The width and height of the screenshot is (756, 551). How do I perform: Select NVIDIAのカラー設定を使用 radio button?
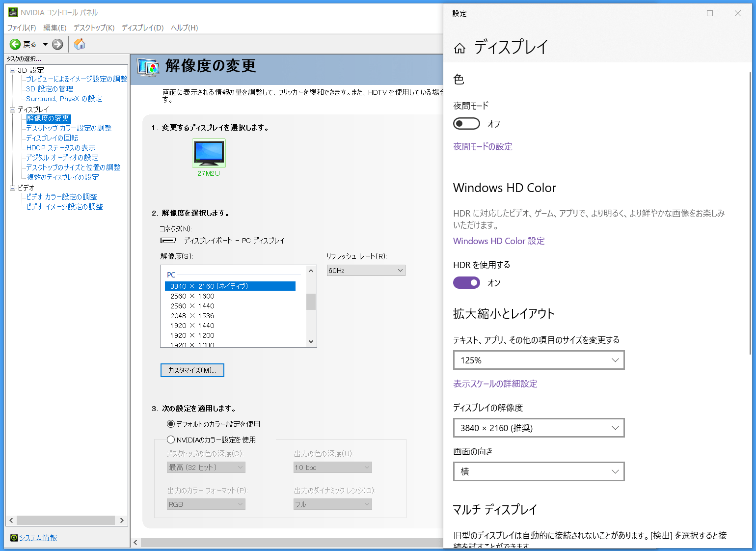[x=171, y=440]
